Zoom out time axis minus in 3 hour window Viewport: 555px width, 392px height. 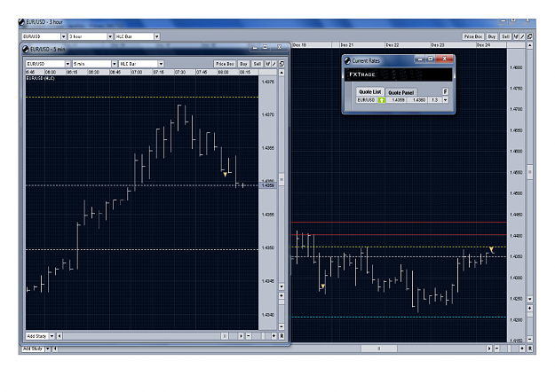[496, 349]
